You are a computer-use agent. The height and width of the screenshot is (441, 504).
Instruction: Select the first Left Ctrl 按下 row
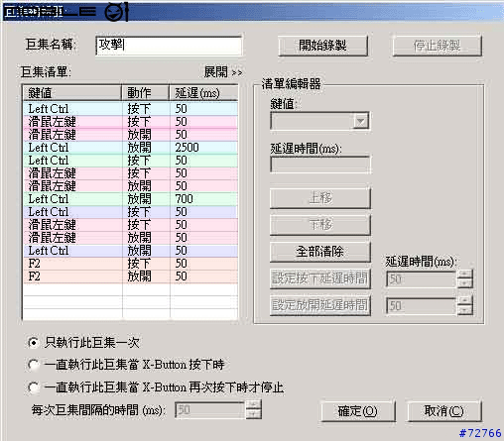(131, 109)
